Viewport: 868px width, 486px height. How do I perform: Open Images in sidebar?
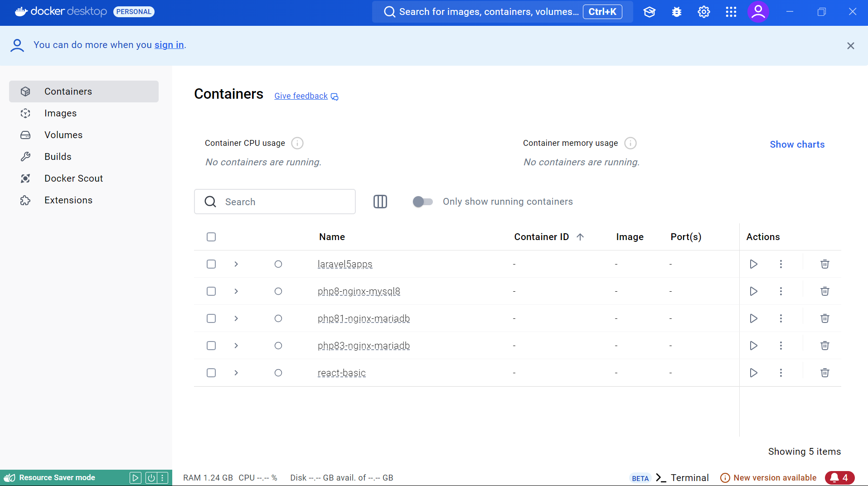pos(84,113)
